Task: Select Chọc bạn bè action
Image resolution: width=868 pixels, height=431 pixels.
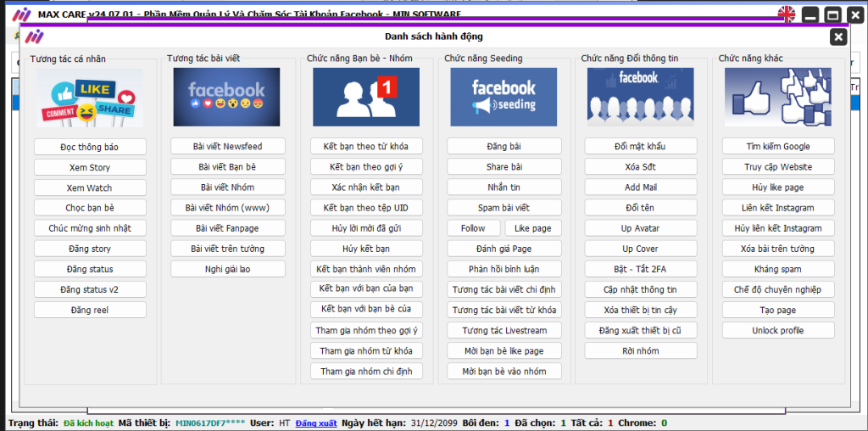Action: pos(90,208)
